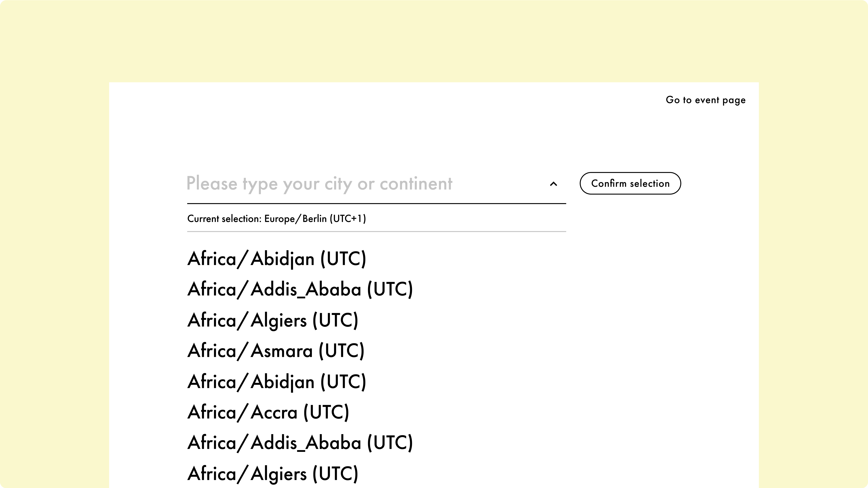Navigate to the event page

click(706, 100)
